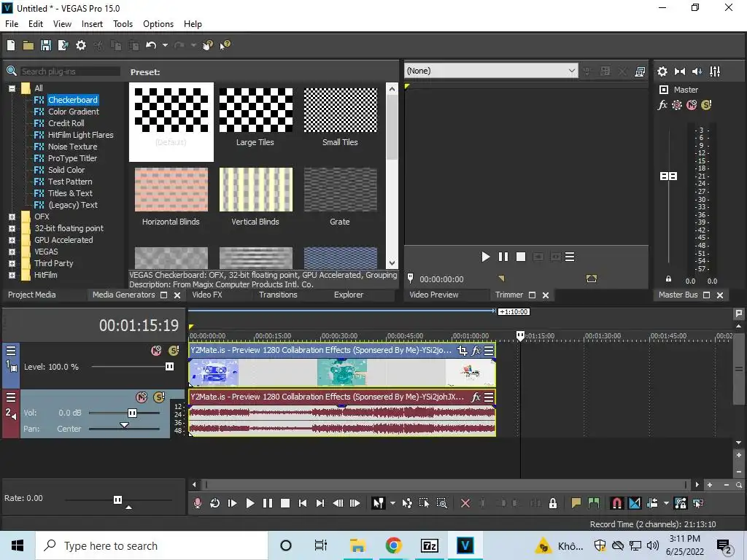Play from start in transport bar

233,503
